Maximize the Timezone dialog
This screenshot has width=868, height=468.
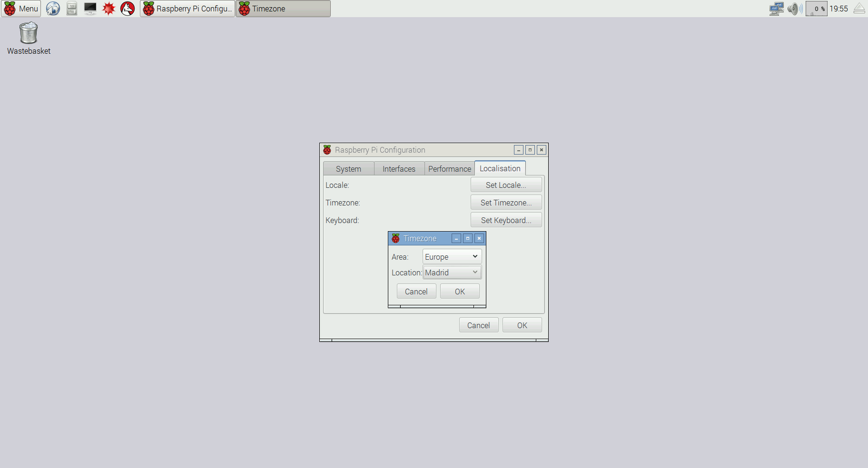coord(468,238)
